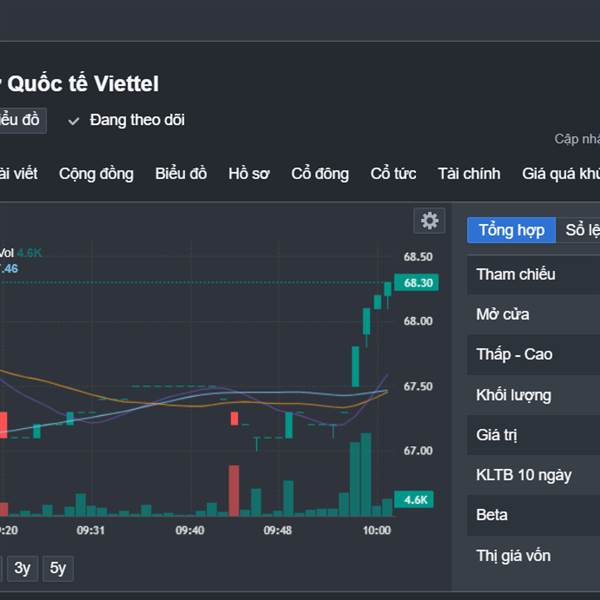
Task: Go to the Tài chính tab
Action: tap(469, 174)
